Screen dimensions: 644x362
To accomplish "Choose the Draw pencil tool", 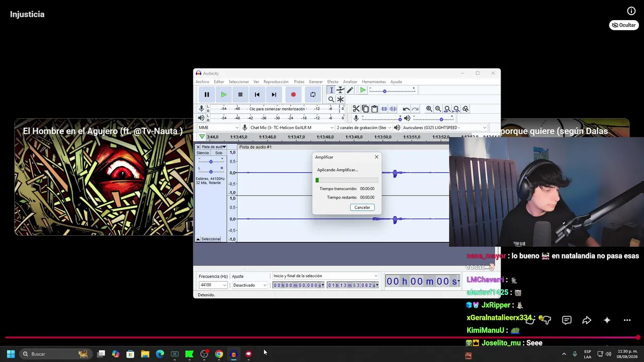I will tap(350, 90).
